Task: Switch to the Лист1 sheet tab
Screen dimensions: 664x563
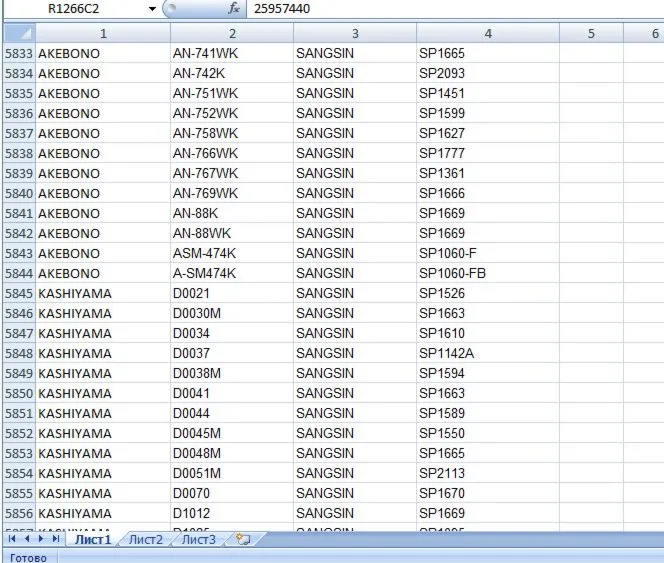Action: click(93, 539)
